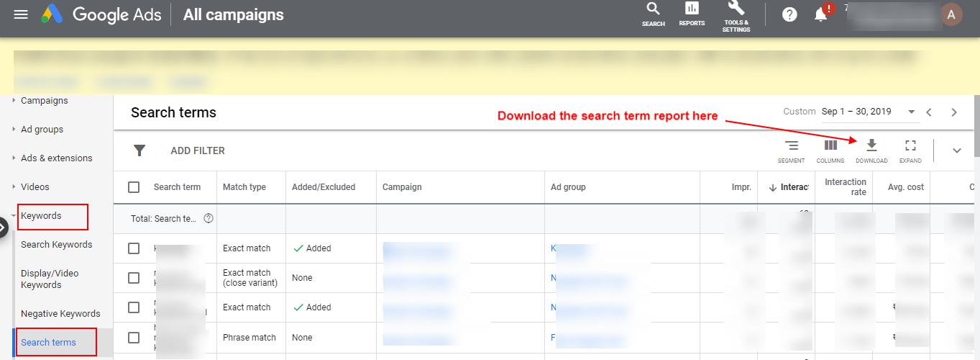Go to Negative Keywords page
The width and height of the screenshot is (980, 360).
point(60,314)
